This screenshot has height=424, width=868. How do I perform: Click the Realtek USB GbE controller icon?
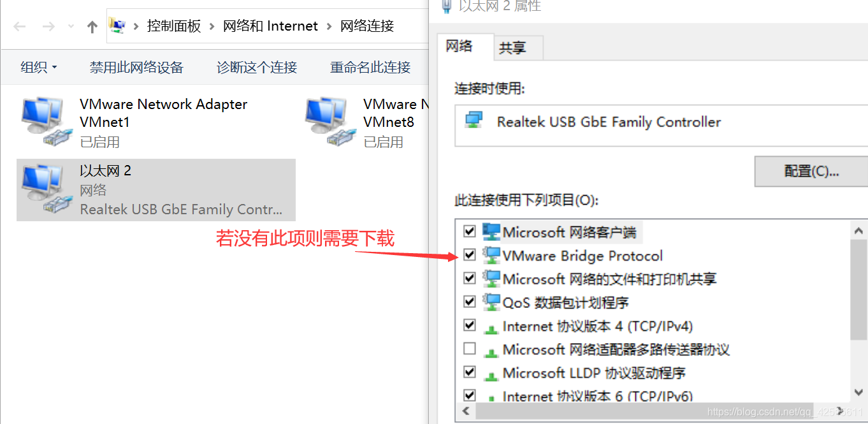[474, 122]
